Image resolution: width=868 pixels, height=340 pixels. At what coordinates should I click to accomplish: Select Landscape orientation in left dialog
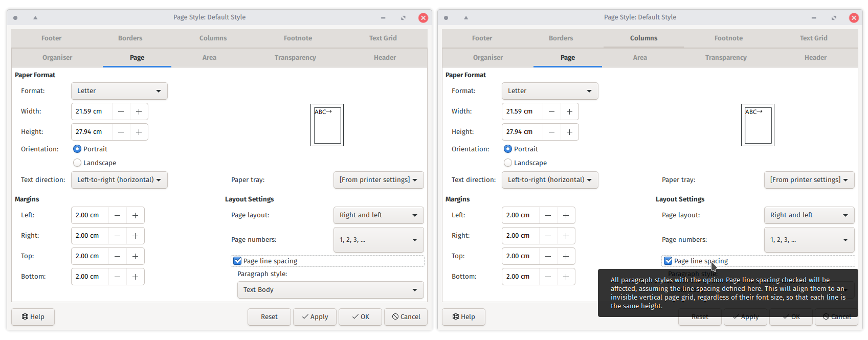(x=77, y=163)
